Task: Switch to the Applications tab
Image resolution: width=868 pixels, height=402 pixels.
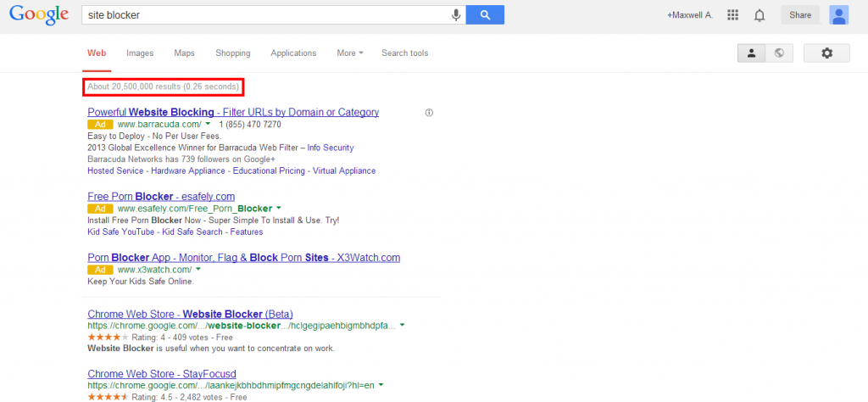Action: pos(293,53)
